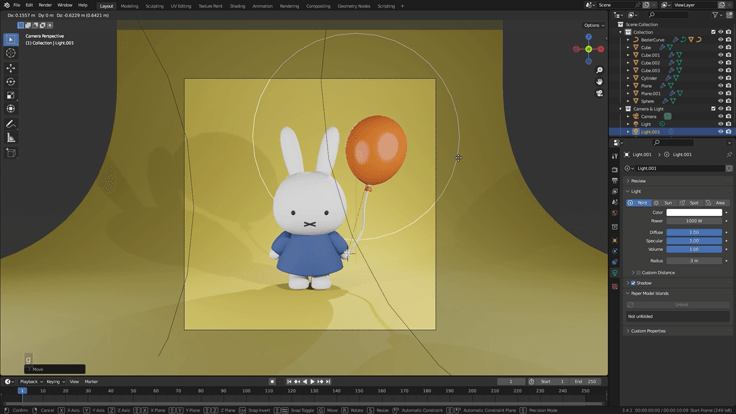Click the Unfold button
Image resolution: width=736 pixels, height=414 pixels.
(x=677, y=305)
